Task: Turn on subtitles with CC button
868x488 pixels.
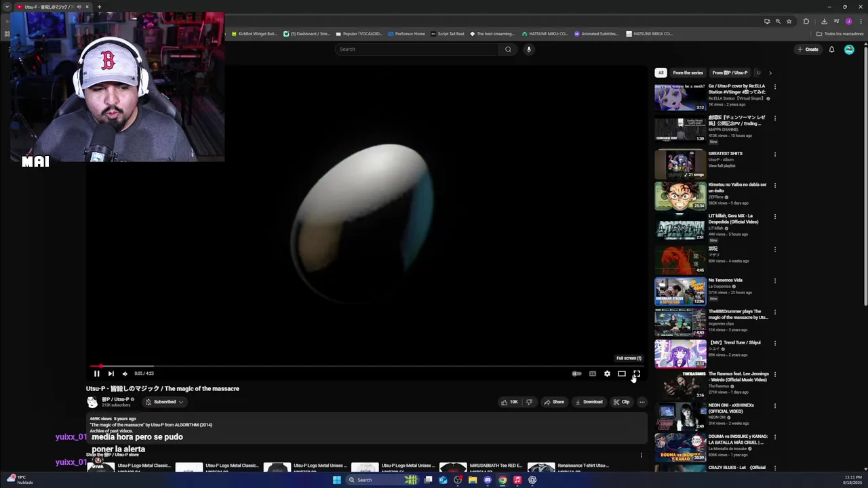Action: pyautogui.click(x=592, y=373)
